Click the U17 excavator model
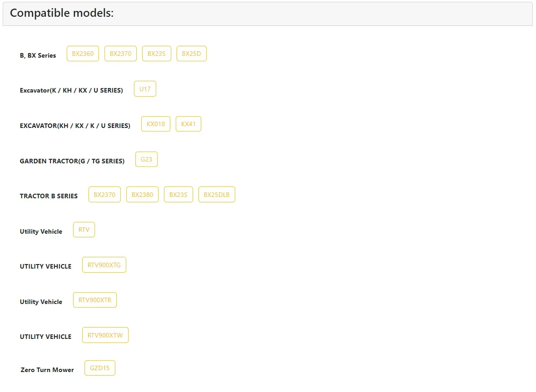This screenshot has width=536, height=392. (x=145, y=89)
